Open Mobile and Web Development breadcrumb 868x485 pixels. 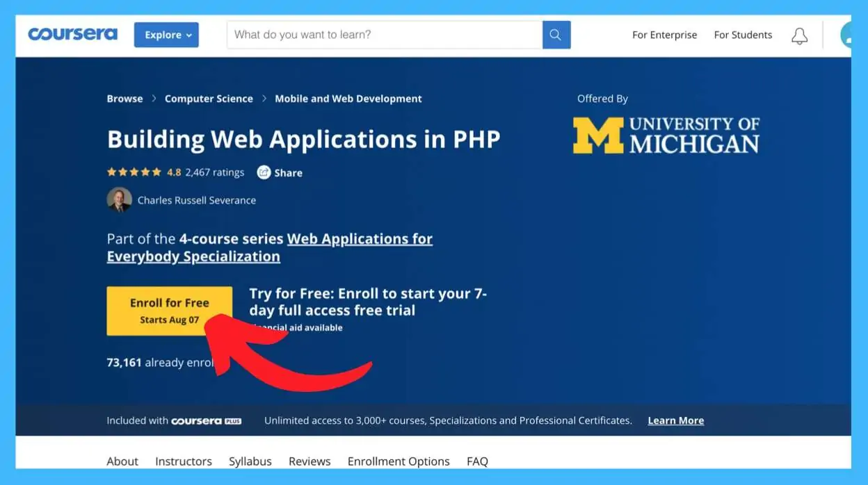[348, 99]
